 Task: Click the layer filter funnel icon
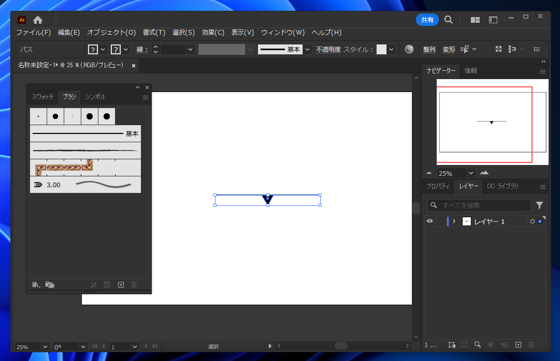click(540, 205)
